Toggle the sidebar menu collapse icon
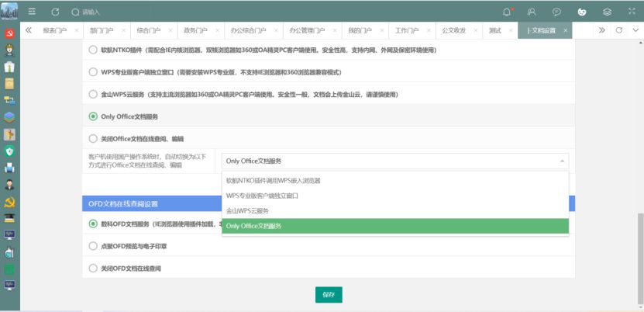The width and height of the screenshot is (644, 312). click(32, 12)
